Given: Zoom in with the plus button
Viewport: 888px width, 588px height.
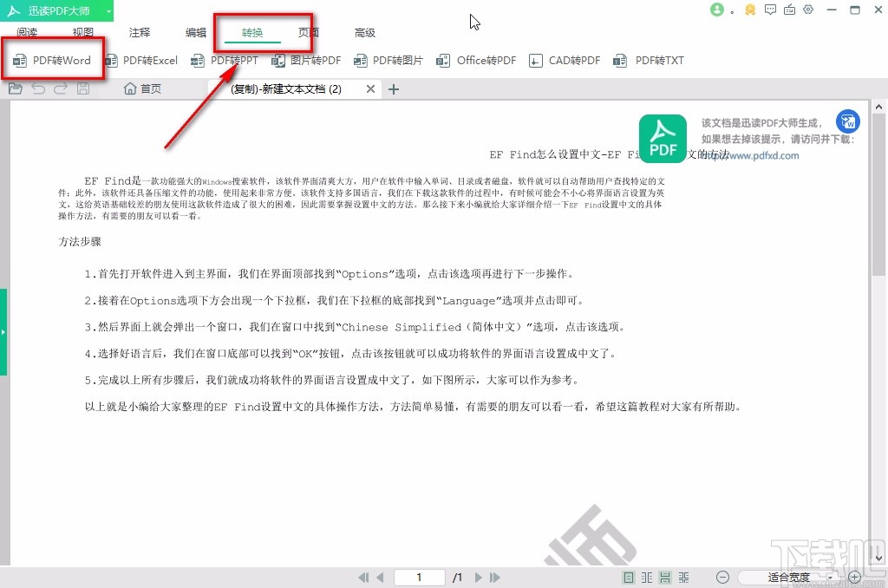Looking at the screenshot, I should [x=854, y=578].
